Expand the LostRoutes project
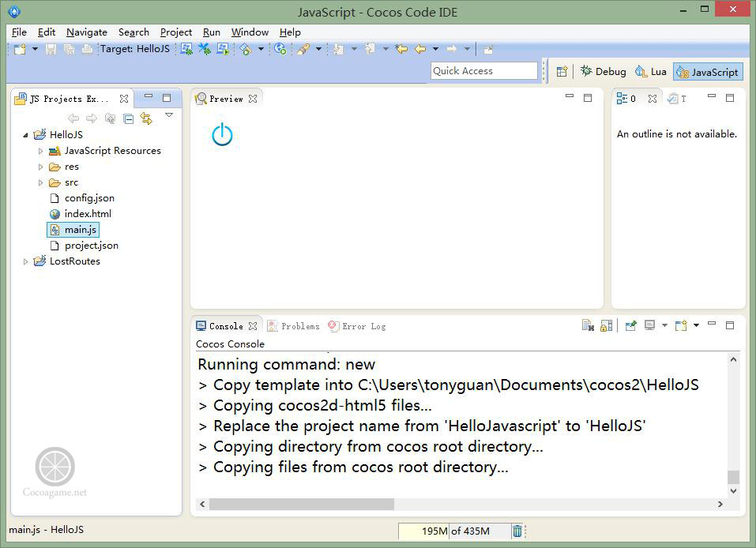The height and width of the screenshot is (548, 756). 25,261
